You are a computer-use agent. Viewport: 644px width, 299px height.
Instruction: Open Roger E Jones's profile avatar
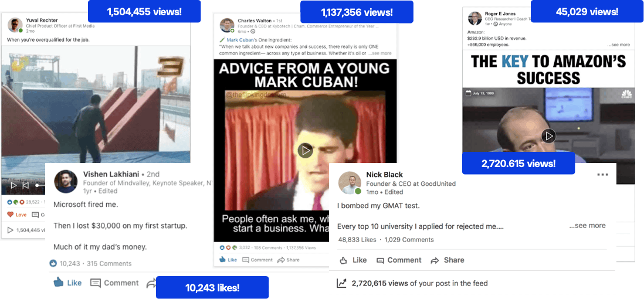(x=474, y=19)
